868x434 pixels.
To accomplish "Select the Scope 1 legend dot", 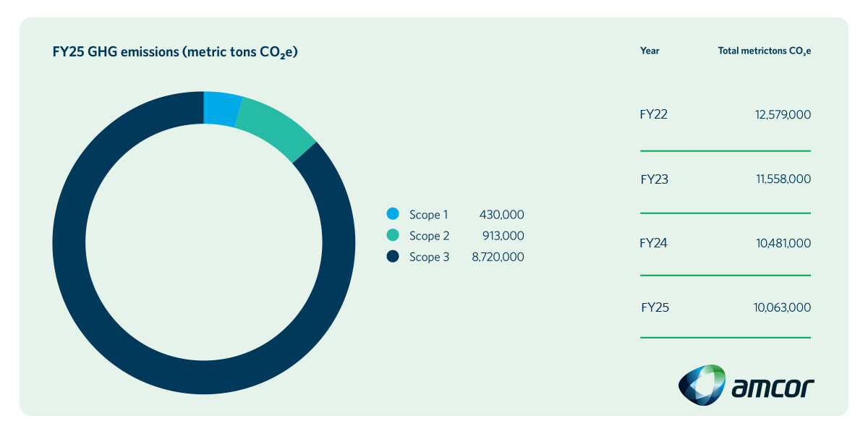I will [x=393, y=214].
